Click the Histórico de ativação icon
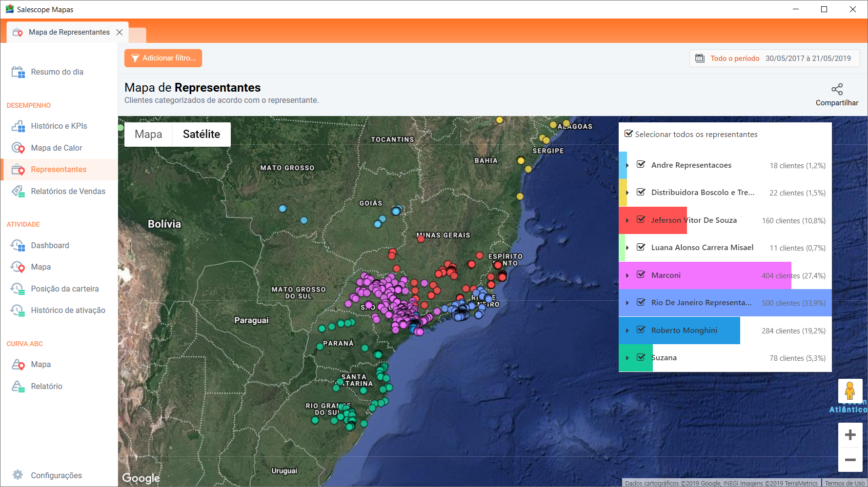Viewport: 868px width, 487px height. tap(18, 310)
